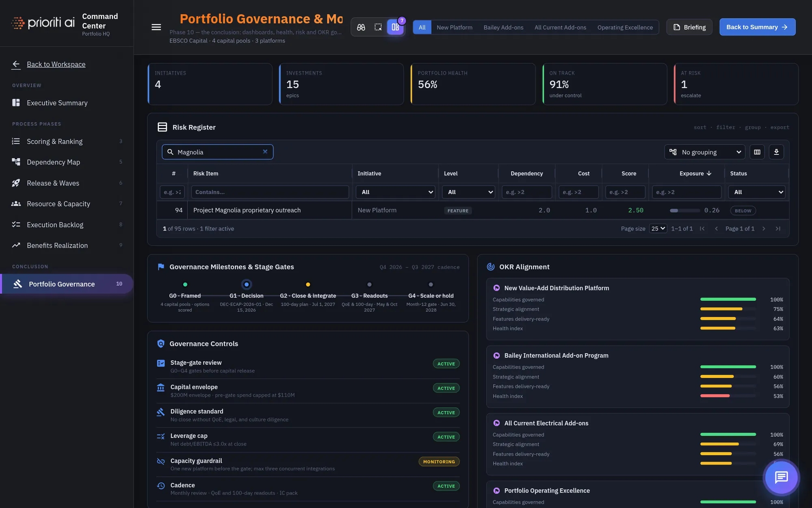Go to first page icon in pagination

click(x=702, y=228)
